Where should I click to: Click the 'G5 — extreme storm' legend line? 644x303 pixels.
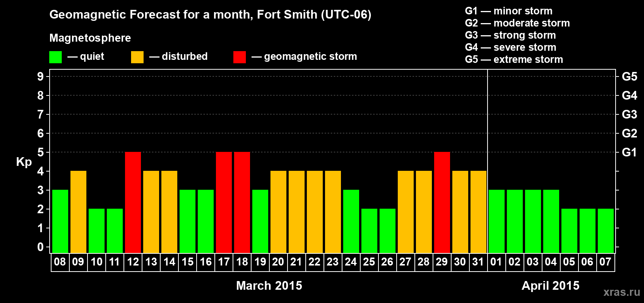(x=514, y=59)
